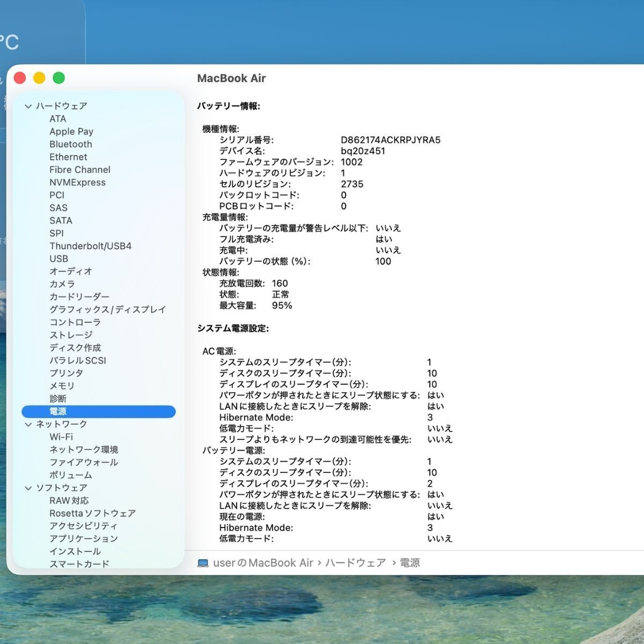Select Rosettaソフトウェア in the sidebar
644x644 pixels.
click(x=93, y=513)
